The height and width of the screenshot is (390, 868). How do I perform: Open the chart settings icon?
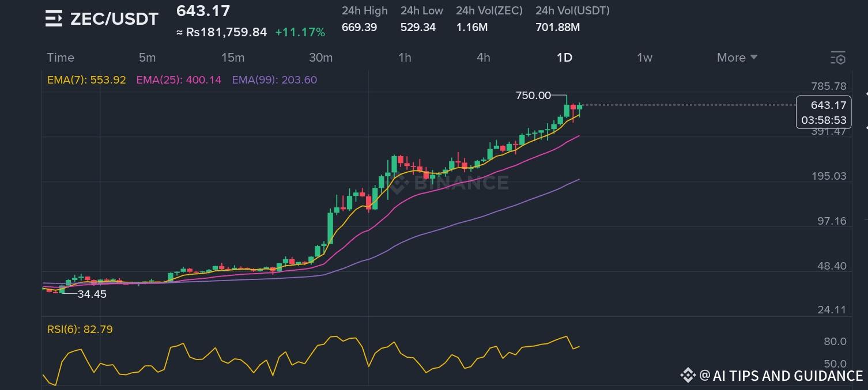point(837,58)
